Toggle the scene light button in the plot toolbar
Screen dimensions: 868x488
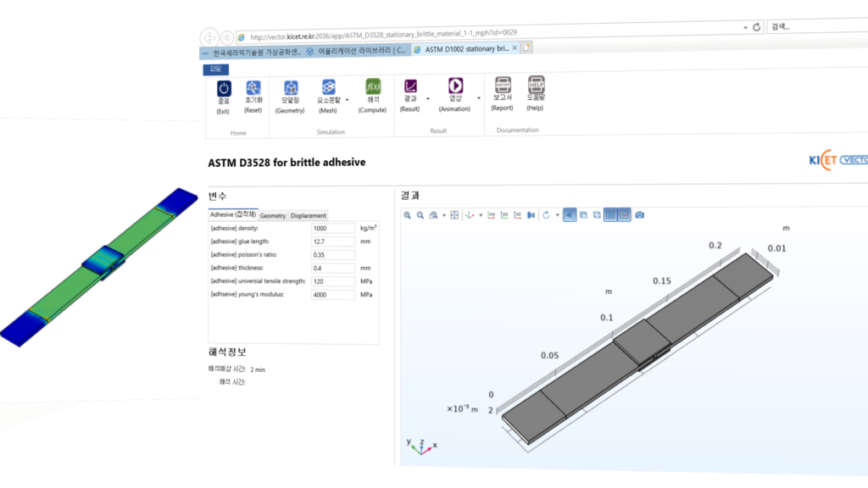[570, 214]
